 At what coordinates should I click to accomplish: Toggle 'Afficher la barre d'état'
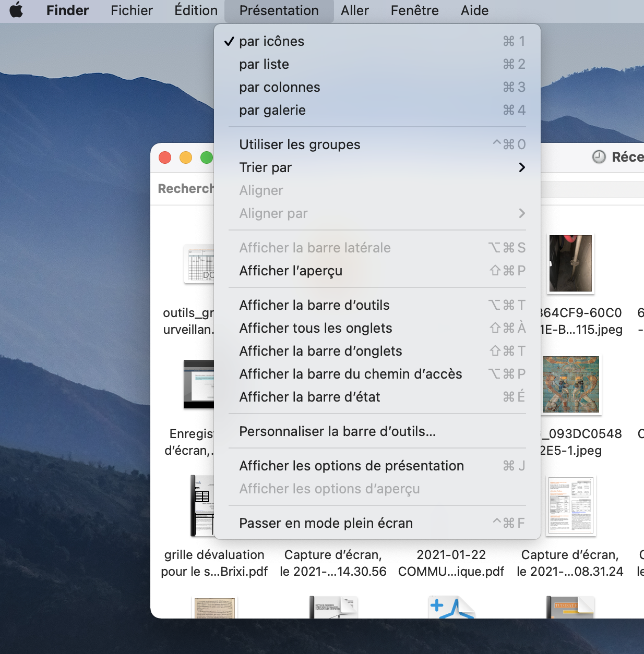(309, 397)
